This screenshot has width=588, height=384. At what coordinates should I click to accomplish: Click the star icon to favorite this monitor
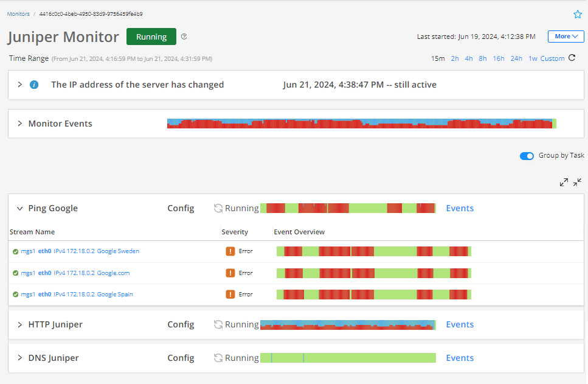tap(577, 14)
